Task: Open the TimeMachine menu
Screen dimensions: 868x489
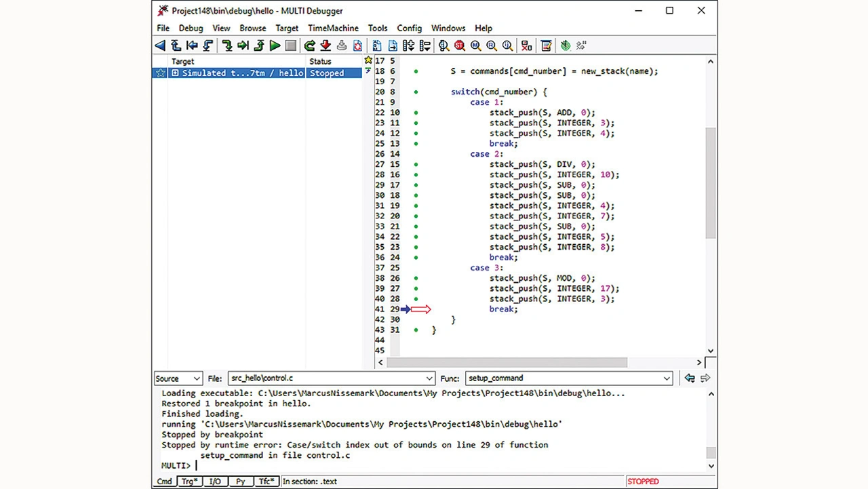Action: [x=333, y=28]
